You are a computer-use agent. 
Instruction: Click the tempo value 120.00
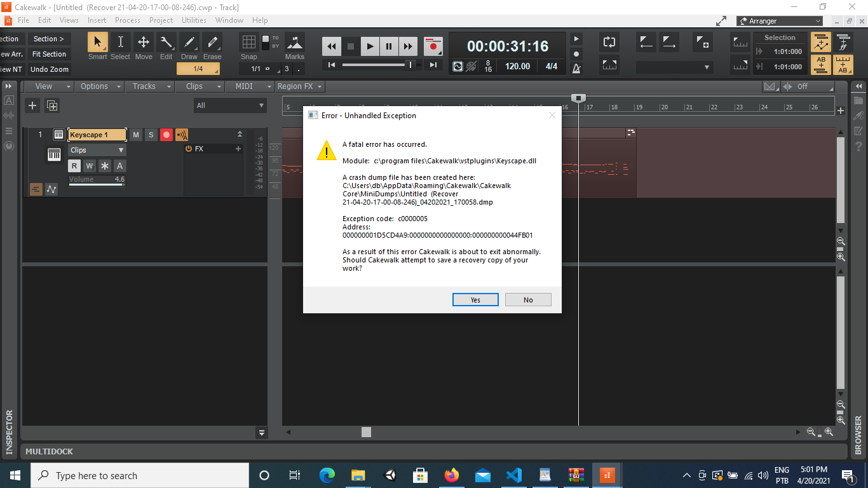(517, 66)
